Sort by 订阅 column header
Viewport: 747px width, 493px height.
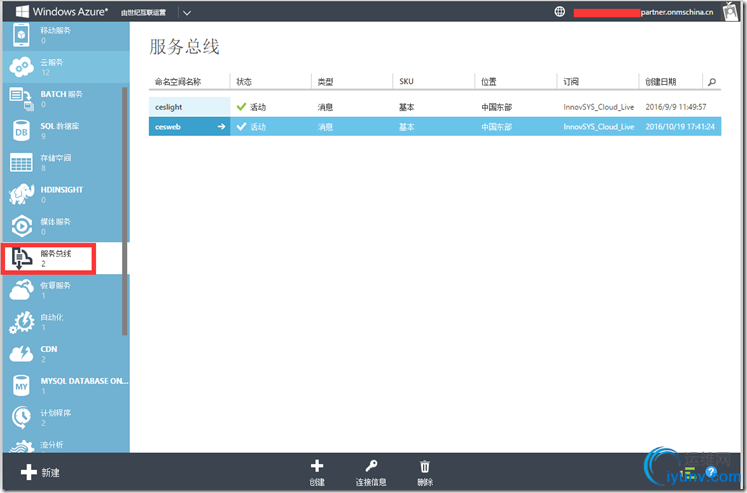click(571, 82)
